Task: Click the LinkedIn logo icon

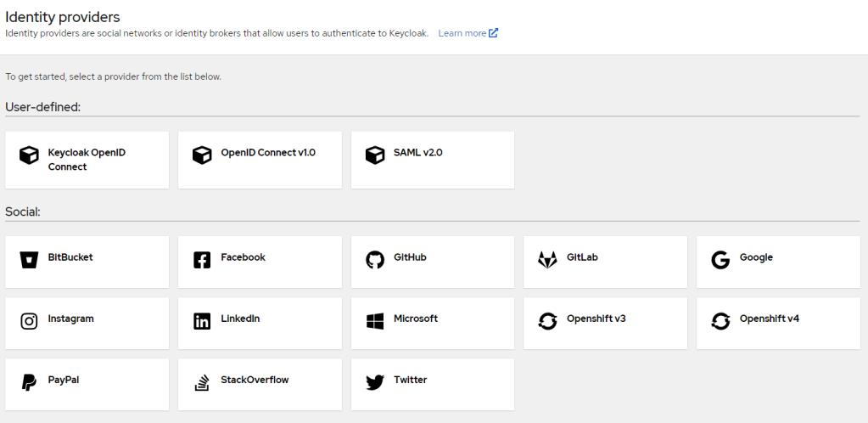Action: [202, 321]
